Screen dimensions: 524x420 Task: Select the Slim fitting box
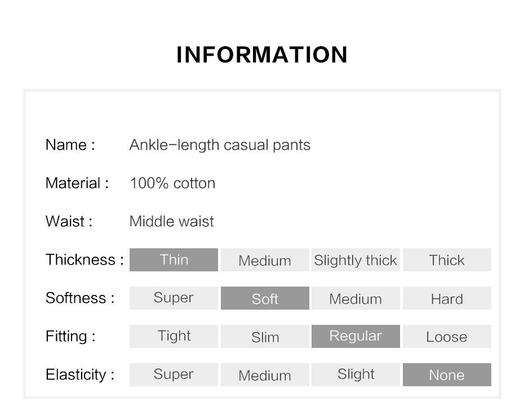tap(265, 336)
